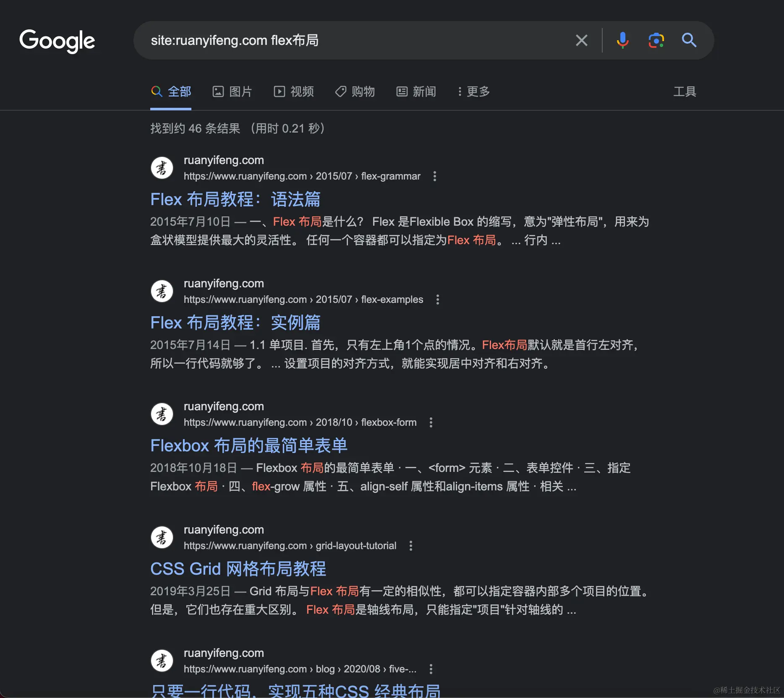Expand the 更多 menu

[x=473, y=91]
